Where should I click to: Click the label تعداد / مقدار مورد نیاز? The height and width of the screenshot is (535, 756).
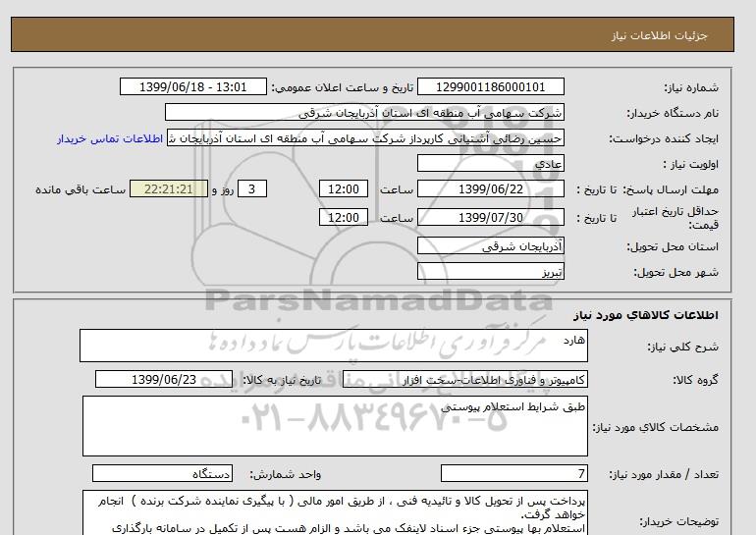pyautogui.click(x=664, y=475)
